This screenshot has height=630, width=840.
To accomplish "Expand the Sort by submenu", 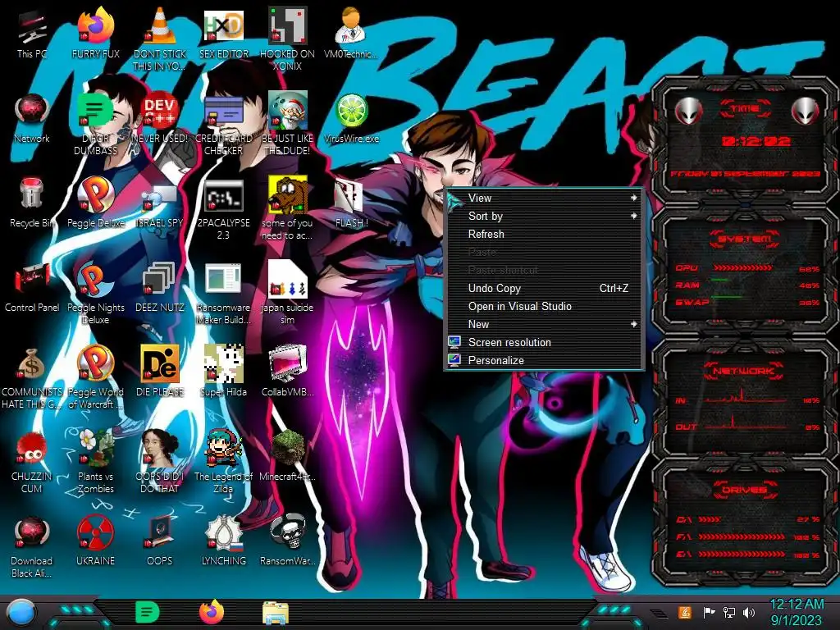I will tap(544, 216).
